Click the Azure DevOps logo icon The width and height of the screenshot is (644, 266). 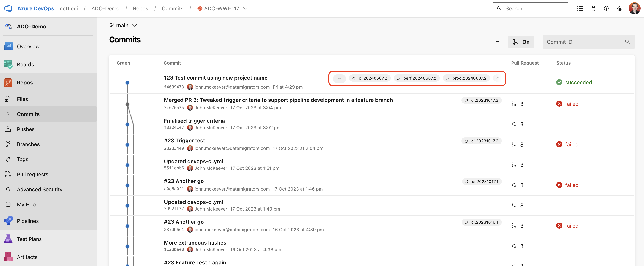8,8
